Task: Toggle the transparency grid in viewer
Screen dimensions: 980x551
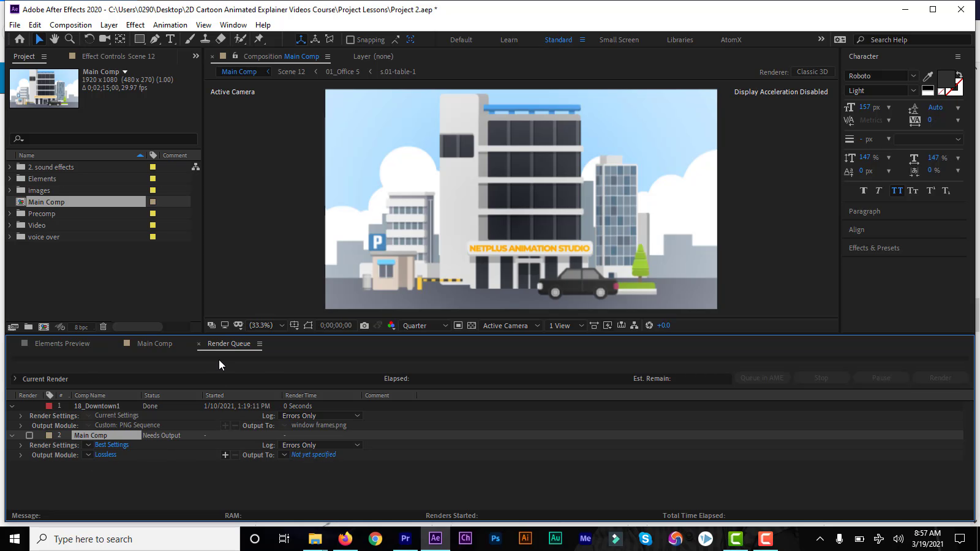Action: 472,326
